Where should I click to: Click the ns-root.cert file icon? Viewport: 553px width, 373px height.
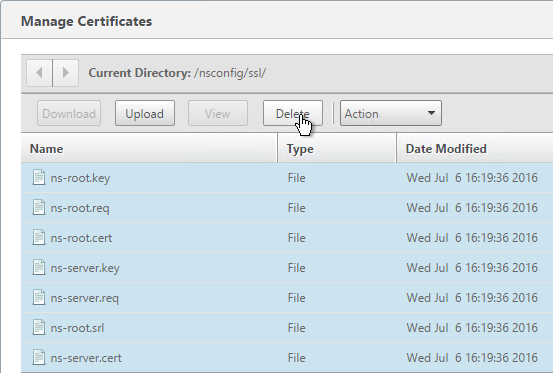(x=39, y=237)
